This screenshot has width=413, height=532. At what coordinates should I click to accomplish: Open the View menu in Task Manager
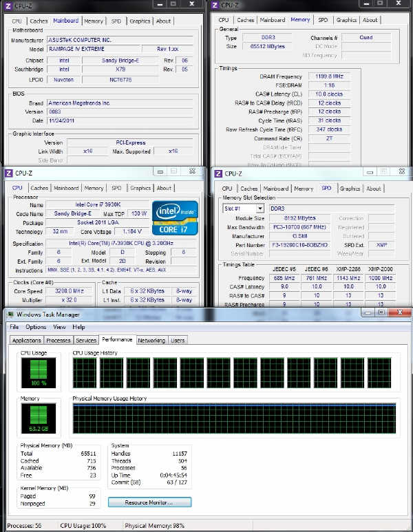click(x=59, y=327)
